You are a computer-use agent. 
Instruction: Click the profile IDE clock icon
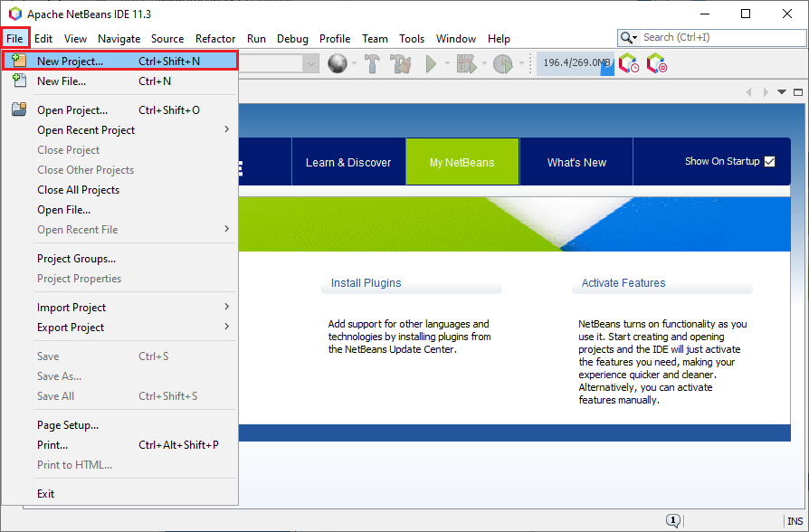[628, 63]
